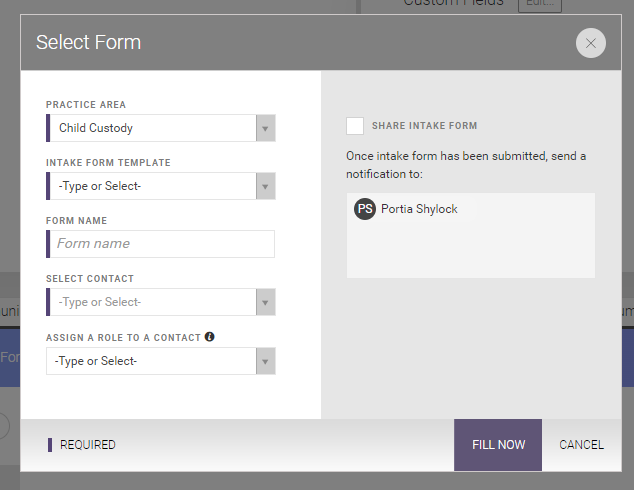Enable the Share Intake Form checkbox

(x=355, y=126)
